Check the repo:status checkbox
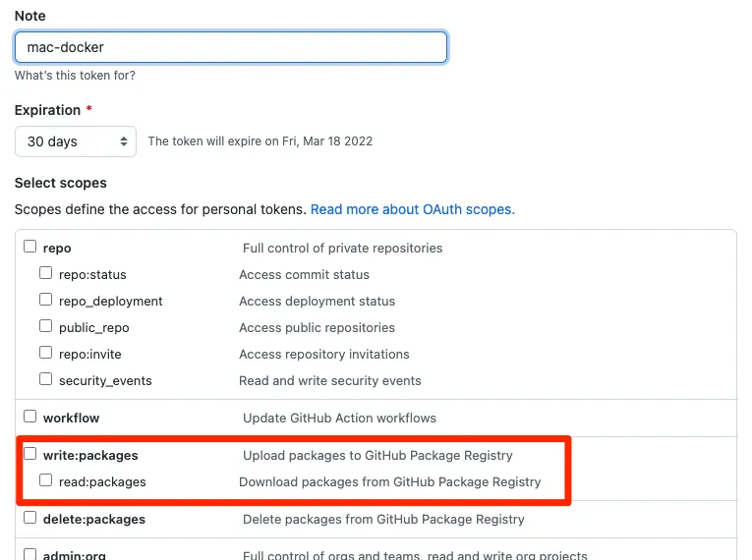 (x=46, y=274)
